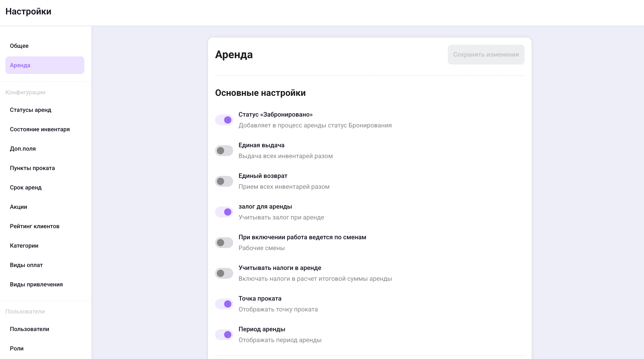This screenshot has height=359, width=644.
Task: Go to Виды оплат settings
Action: pos(26,265)
